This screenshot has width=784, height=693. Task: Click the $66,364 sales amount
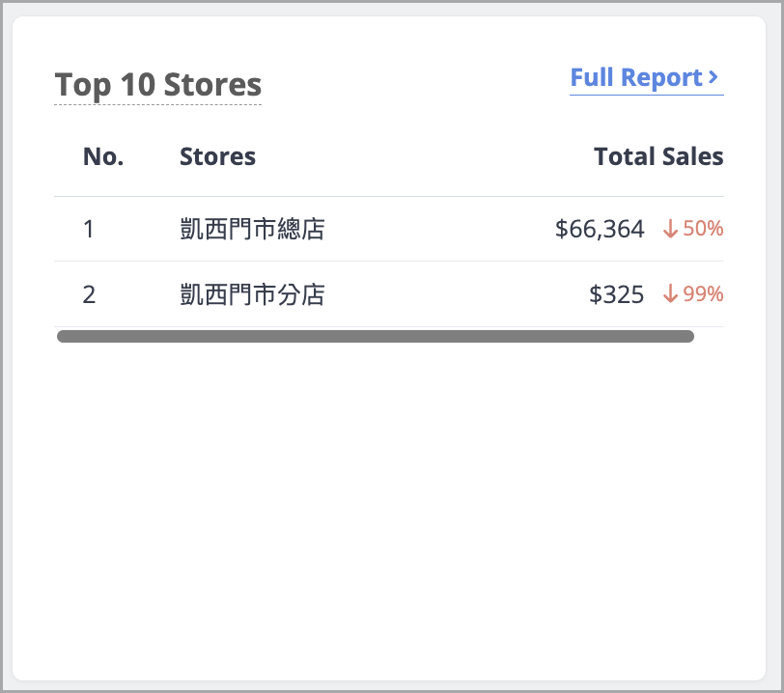pos(600,229)
